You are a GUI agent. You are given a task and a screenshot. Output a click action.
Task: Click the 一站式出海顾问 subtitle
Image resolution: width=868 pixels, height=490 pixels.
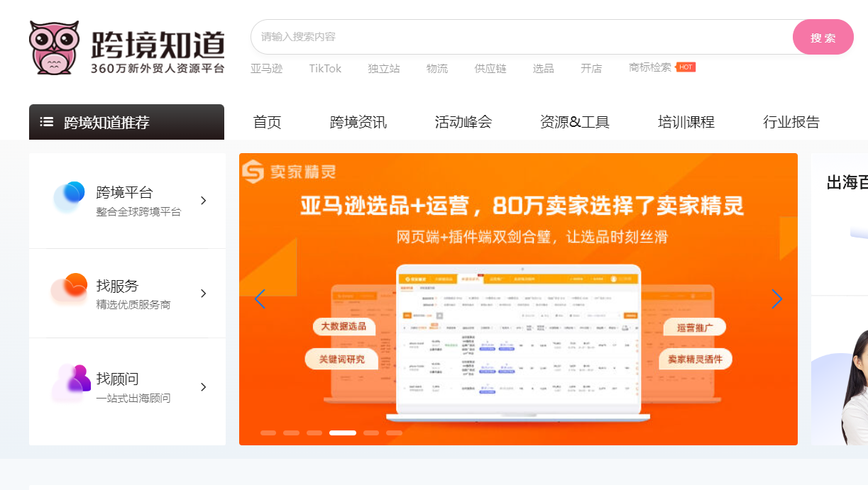(133, 399)
